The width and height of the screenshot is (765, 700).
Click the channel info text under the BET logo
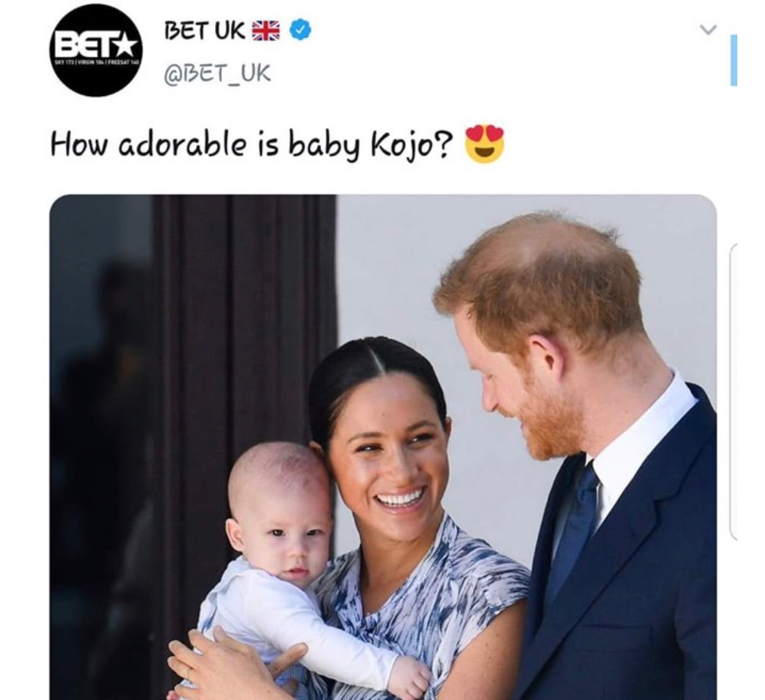pyautogui.click(x=95, y=64)
